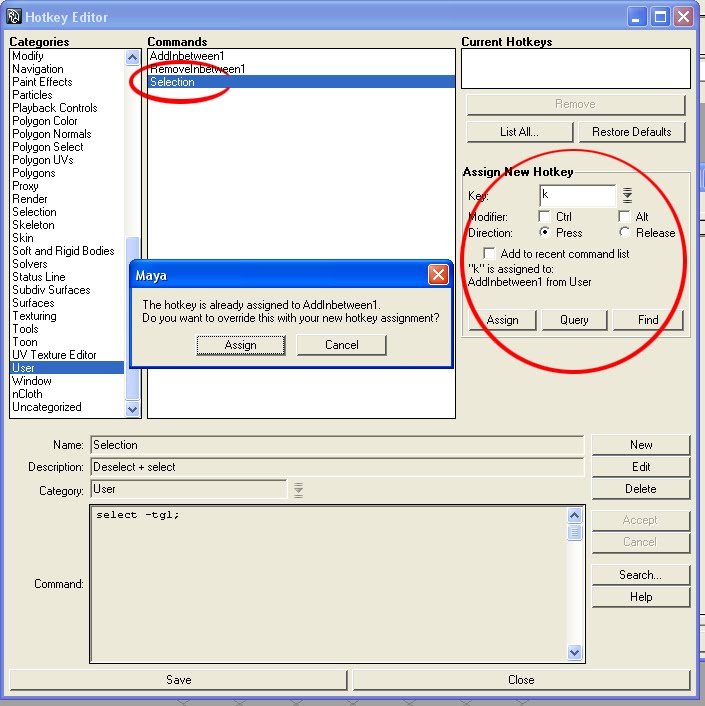Click the Description field

point(337,467)
